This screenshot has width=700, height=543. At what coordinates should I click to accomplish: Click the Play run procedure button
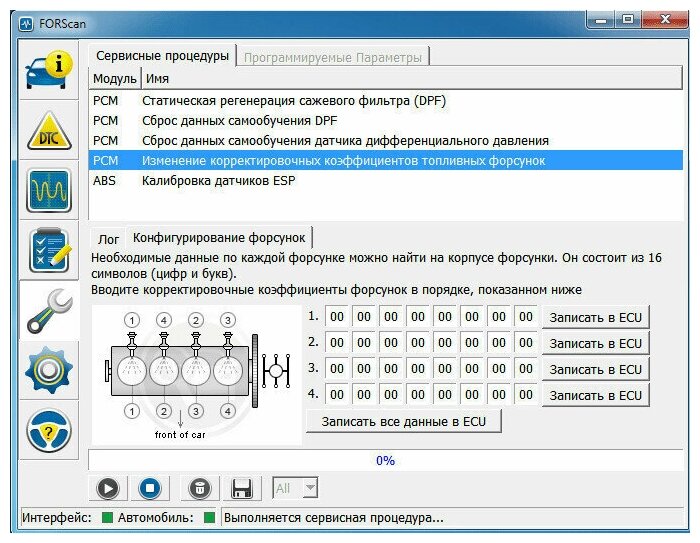tap(108, 488)
